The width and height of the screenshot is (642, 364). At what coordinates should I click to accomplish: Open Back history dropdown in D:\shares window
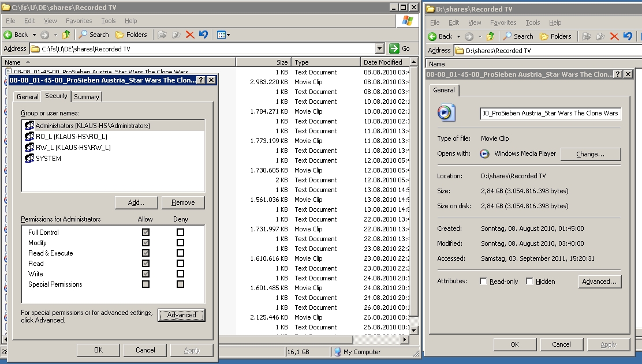coord(458,37)
